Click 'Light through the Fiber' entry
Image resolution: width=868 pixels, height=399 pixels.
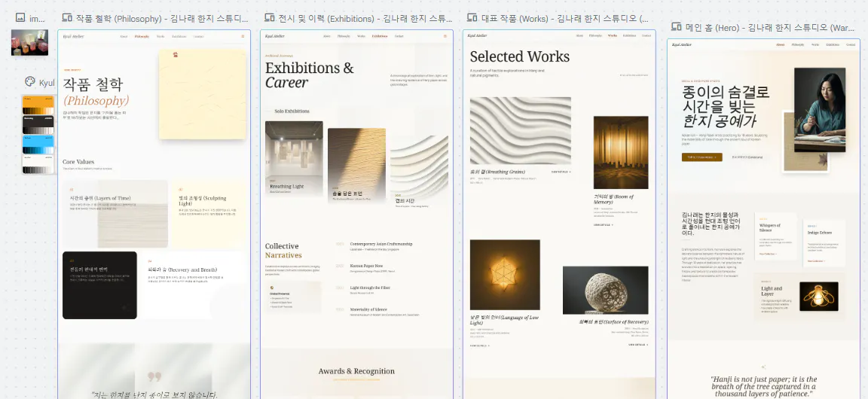[x=370, y=288]
